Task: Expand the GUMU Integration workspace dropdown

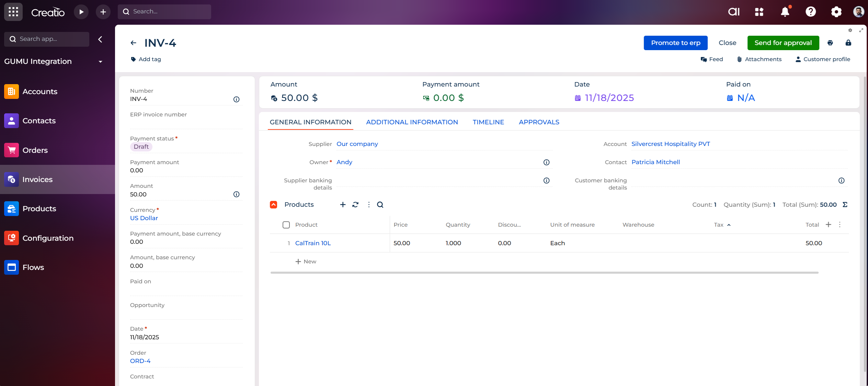Action: click(100, 61)
